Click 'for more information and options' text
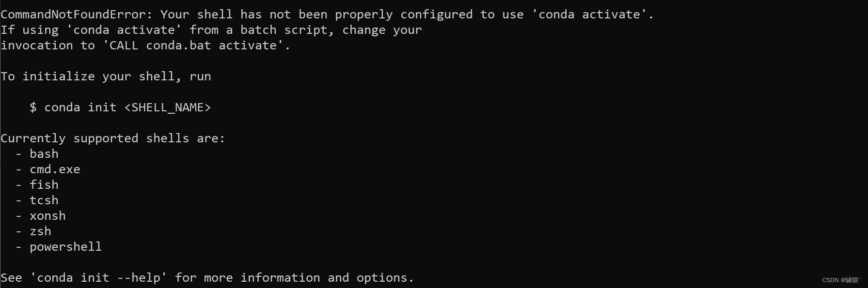 [x=293, y=278]
